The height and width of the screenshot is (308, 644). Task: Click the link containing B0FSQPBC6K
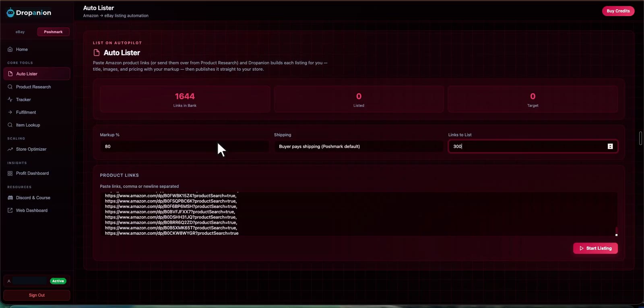pyautogui.click(x=171, y=201)
